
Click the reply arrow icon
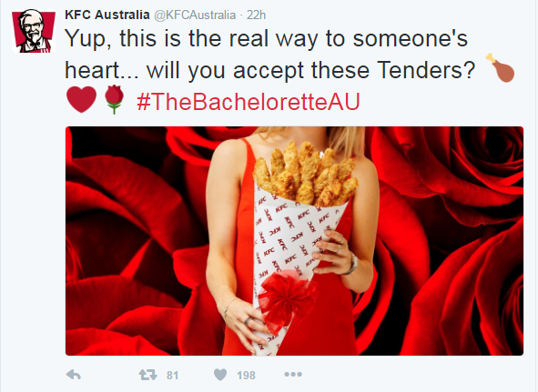74,375
